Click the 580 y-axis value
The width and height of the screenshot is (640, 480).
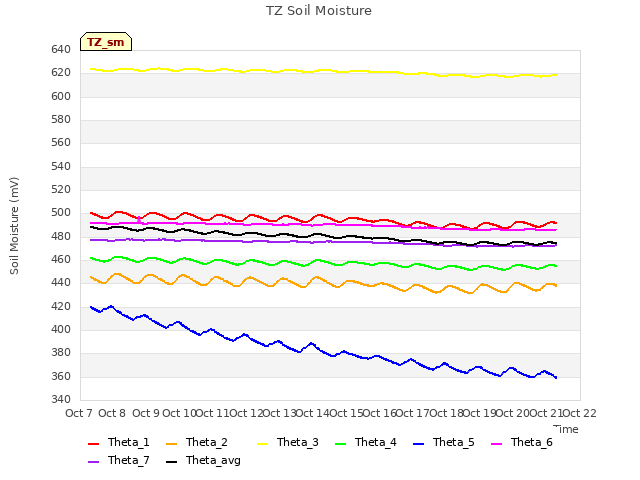[x=61, y=120]
